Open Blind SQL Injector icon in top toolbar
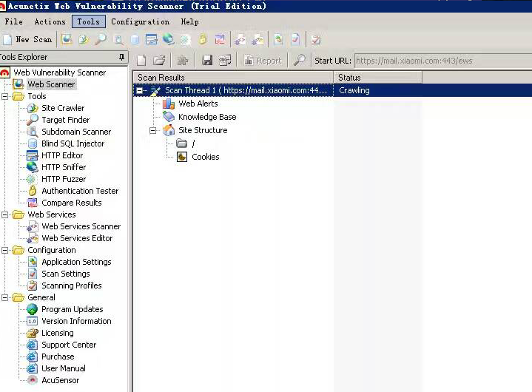Image resolution: width=532 pixels, height=392 pixels. tap(135, 40)
